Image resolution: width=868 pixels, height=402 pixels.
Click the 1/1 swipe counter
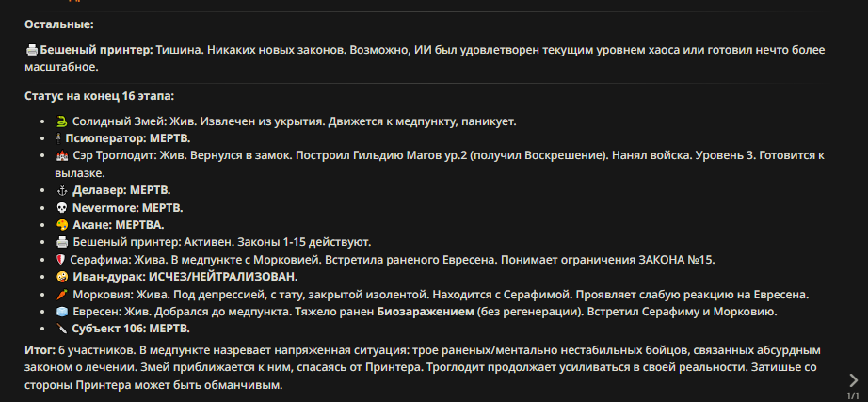point(853,395)
